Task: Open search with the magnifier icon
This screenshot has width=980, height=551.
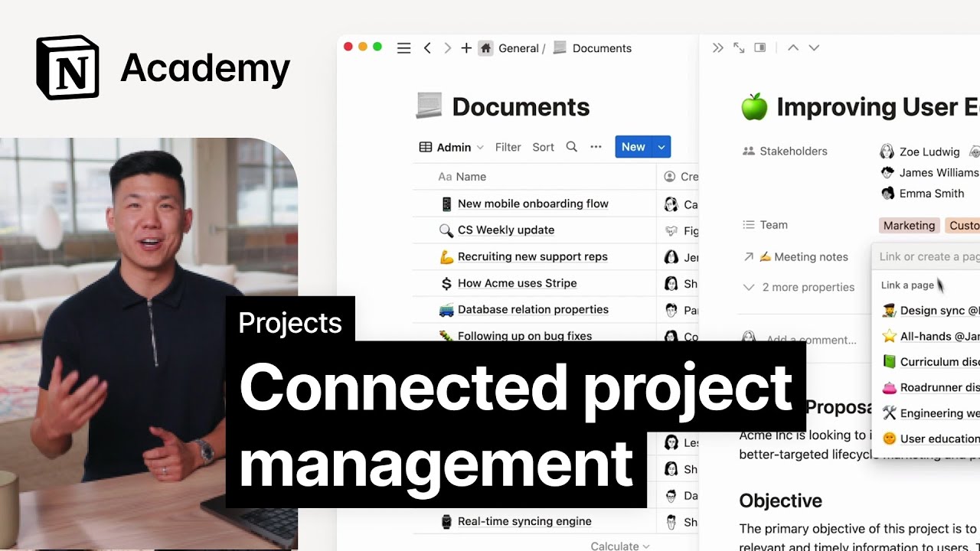Action: [571, 147]
